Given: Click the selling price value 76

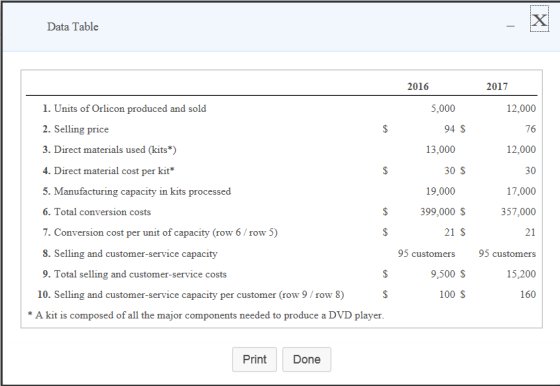Looking at the screenshot, I should tap(530, 129).
